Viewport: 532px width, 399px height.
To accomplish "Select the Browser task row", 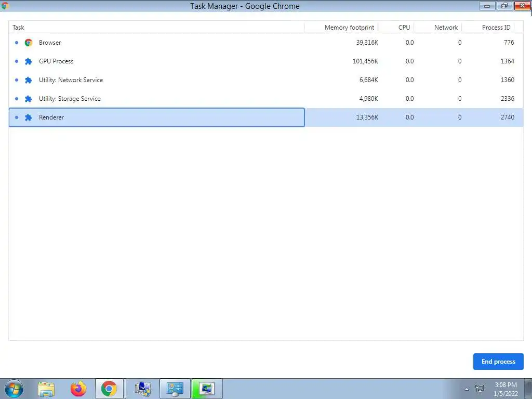I will (266, 43).
